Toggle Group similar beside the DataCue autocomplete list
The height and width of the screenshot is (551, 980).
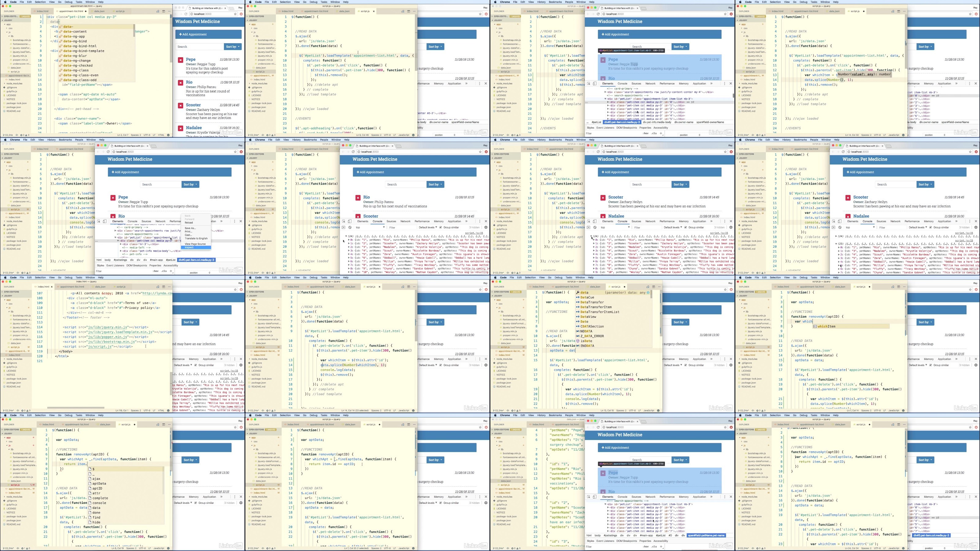pyautogui.click(x=686, y=365)
